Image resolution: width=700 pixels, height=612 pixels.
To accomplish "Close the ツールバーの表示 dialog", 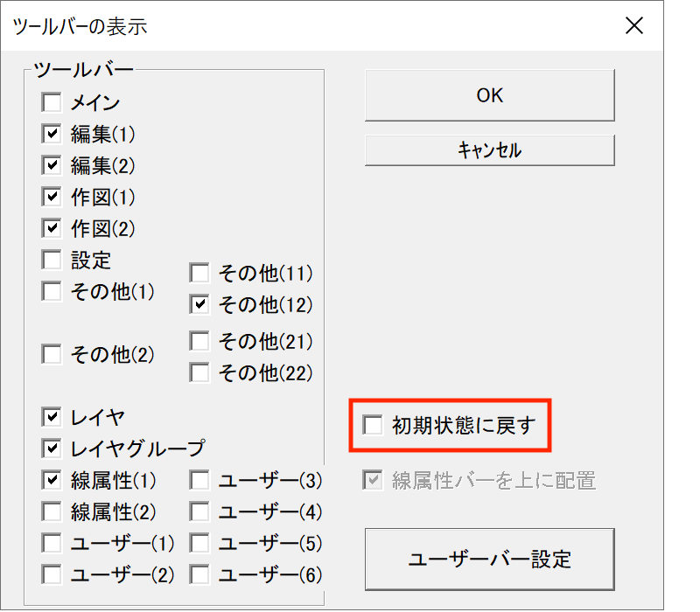I will click(x=633, y=25).
